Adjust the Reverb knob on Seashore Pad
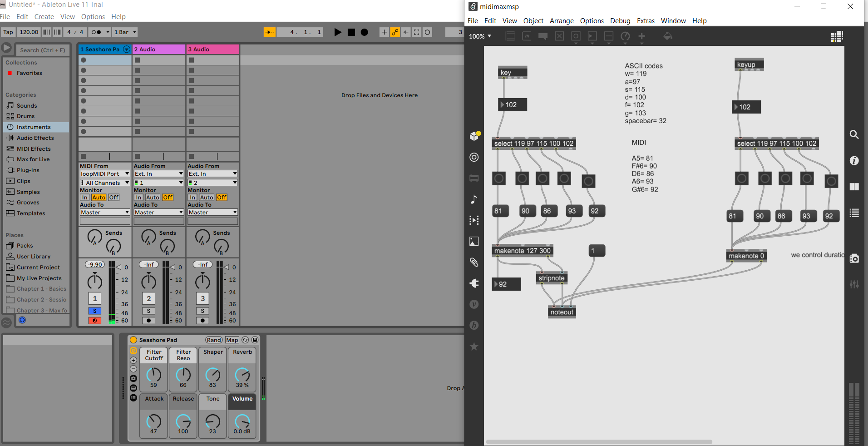Screen dimensions: 868x446 (x=242, y=375)
